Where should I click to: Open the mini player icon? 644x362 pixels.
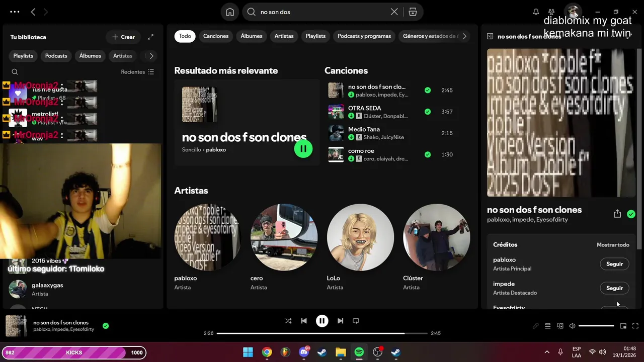pyautogui.click(x=623, y=326)
